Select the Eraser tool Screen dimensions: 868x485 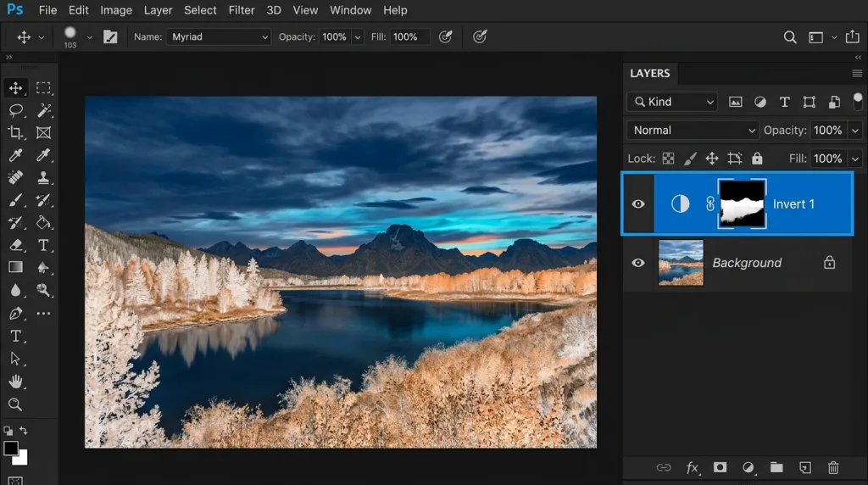click(15, 245)
